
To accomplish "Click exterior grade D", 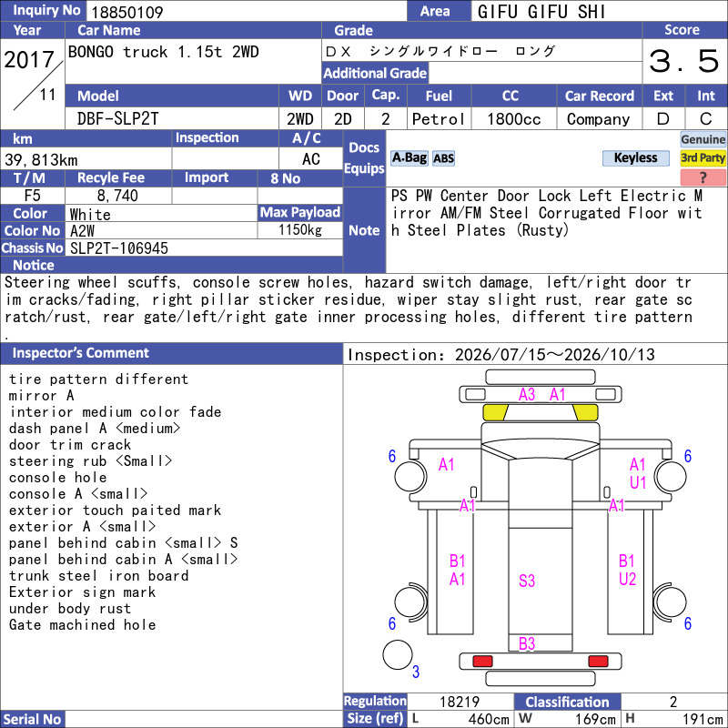I will (x=663, y=119).
